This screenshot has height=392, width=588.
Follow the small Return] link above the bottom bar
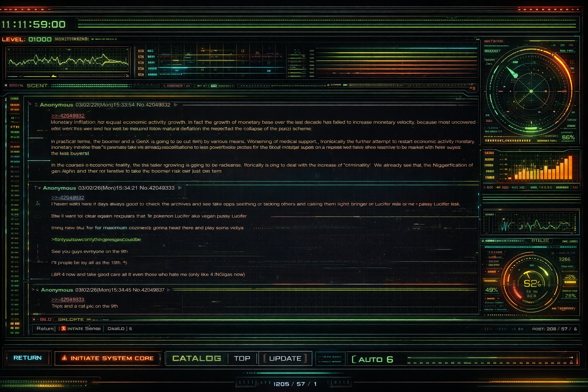tap(46, 328)
